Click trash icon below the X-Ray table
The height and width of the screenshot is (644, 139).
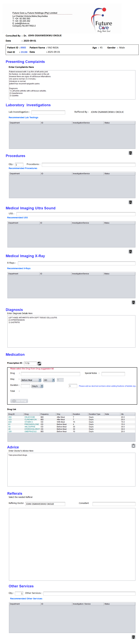click(133, 302)
